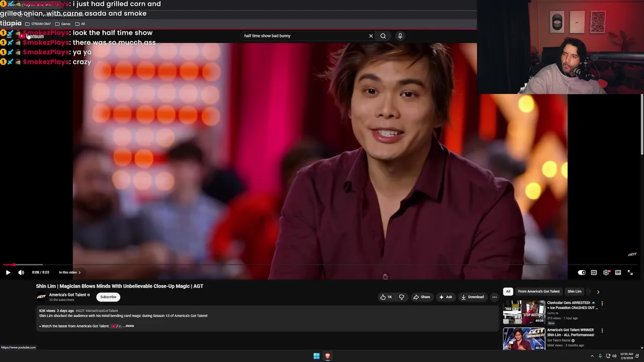Open the volume tray icon
Viewport: 644px width, 362px height.
coord(614,356)
